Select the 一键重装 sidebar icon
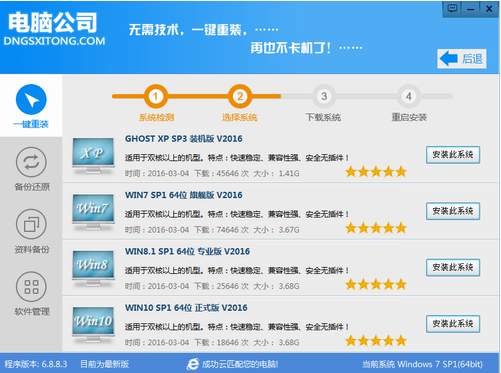 (x=31, y=100)
